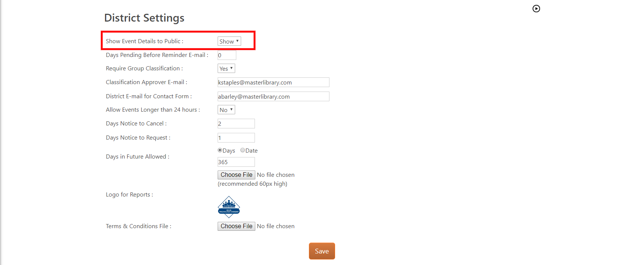
Task: Click the Days in Future Allowed field showing 365
Action: (236, 162)
